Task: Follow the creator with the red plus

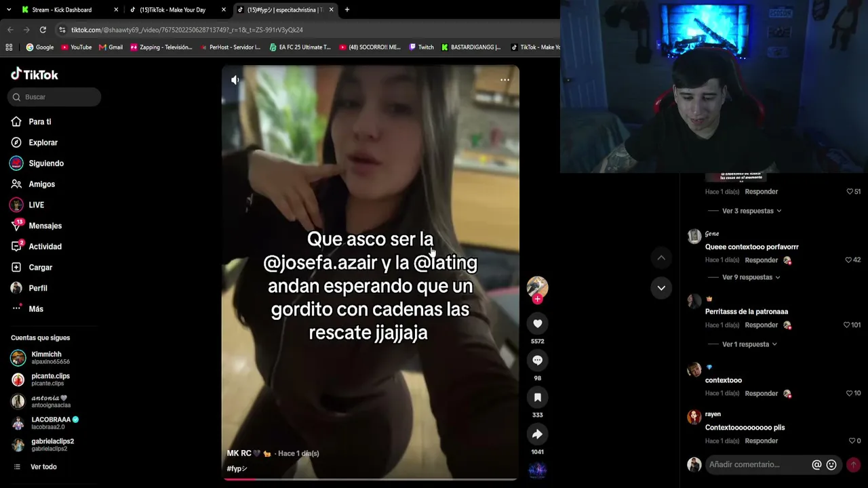Action: click(537, 299)
